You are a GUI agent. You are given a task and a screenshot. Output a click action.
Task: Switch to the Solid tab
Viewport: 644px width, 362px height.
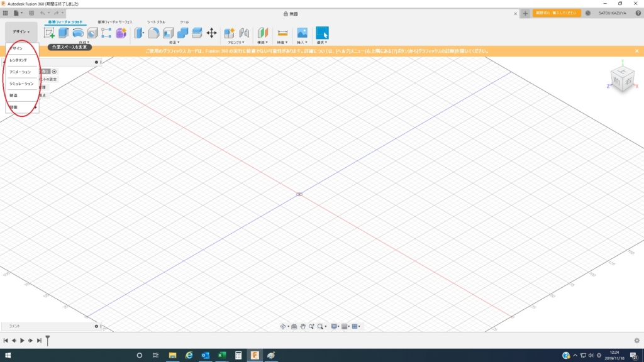(x=65, y=22)
